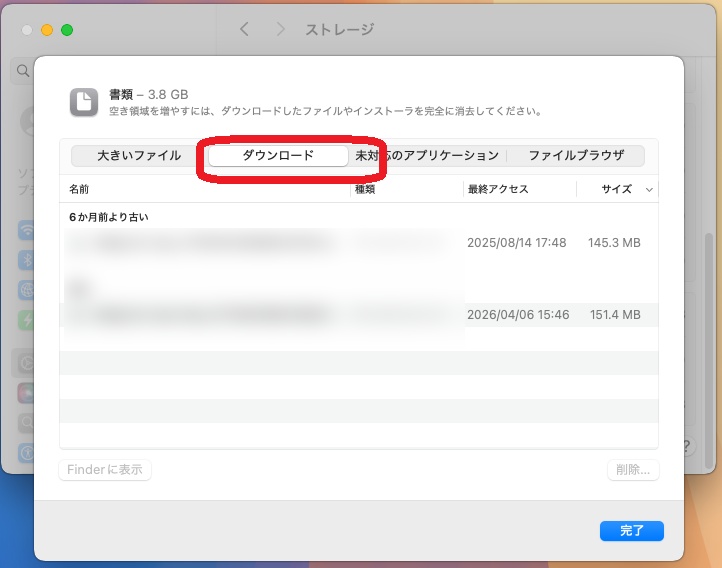Go back with the left arrow
Image resolution: width=722 pixels, height=568 pixels.
pos(245,29)
